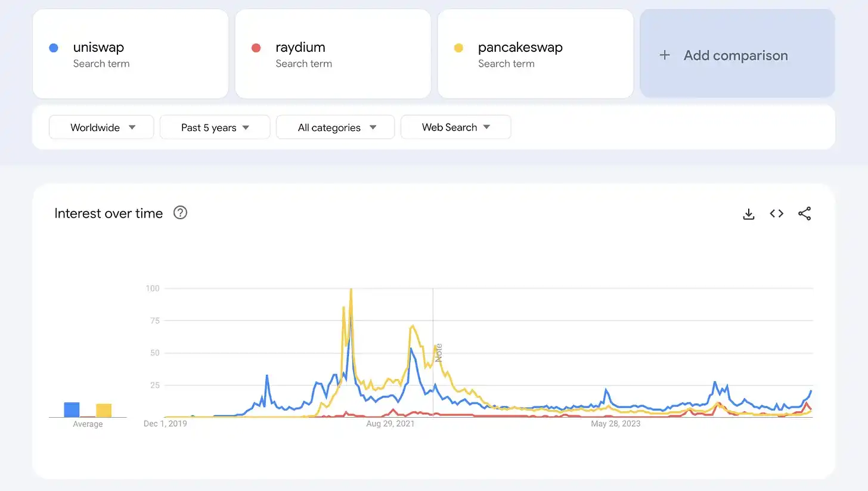The width and height of the screenshot is (868, 491).
Task: Click the share chart icon
Action: (x=804, y=213)
